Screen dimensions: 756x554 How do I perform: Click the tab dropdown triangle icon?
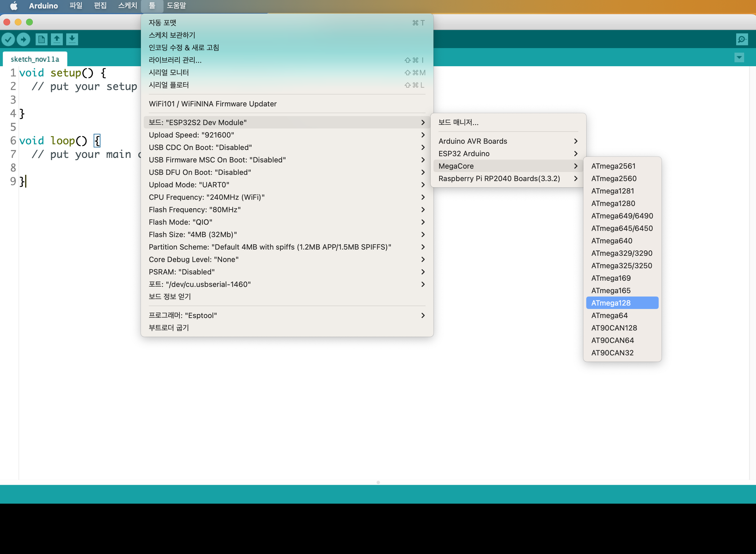tap(739, 57)
